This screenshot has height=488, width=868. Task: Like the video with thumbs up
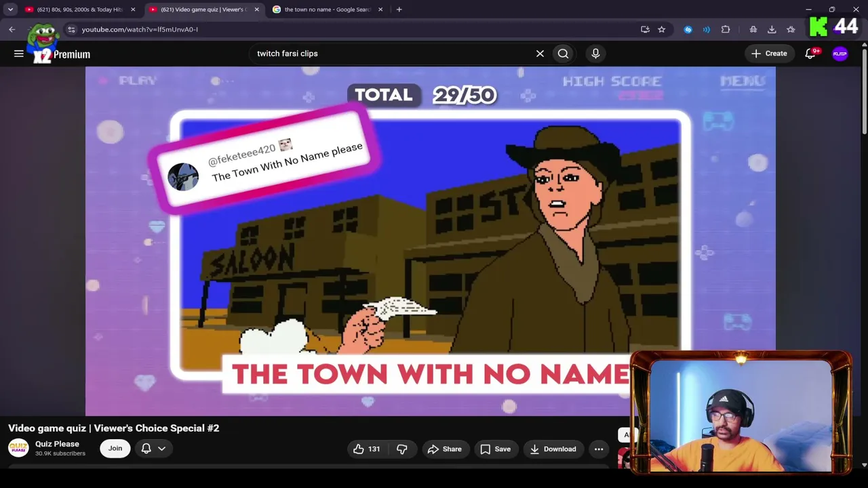[x=366, y=449]
